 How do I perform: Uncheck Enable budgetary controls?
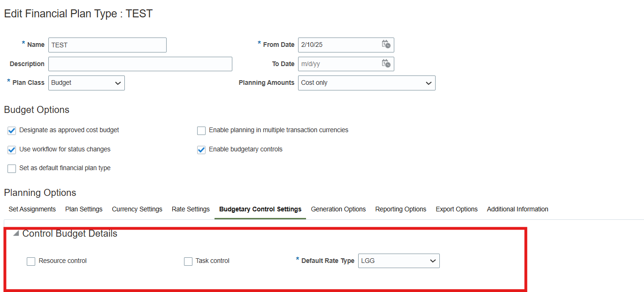(x=201, y=150)
